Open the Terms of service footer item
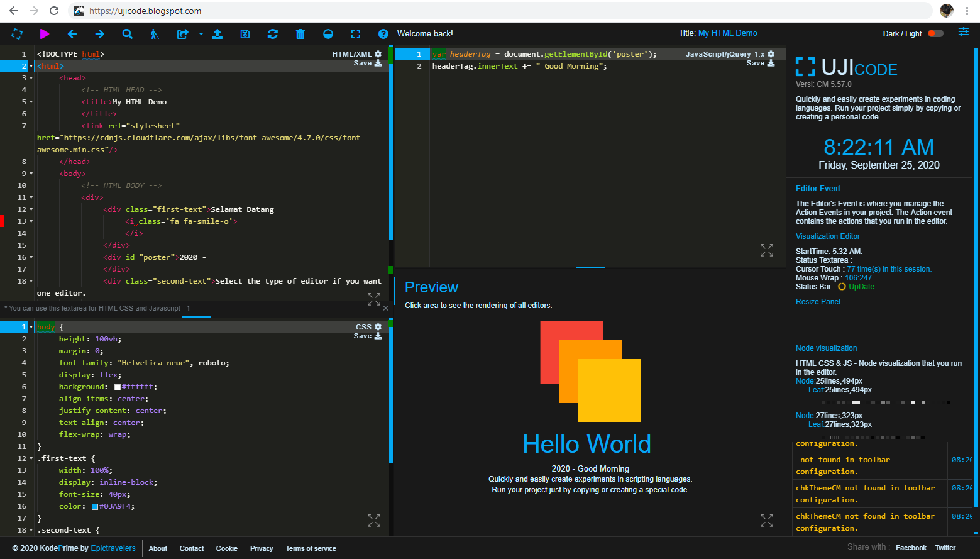This screenshot has height=559, width=980. tap(311, 548)
